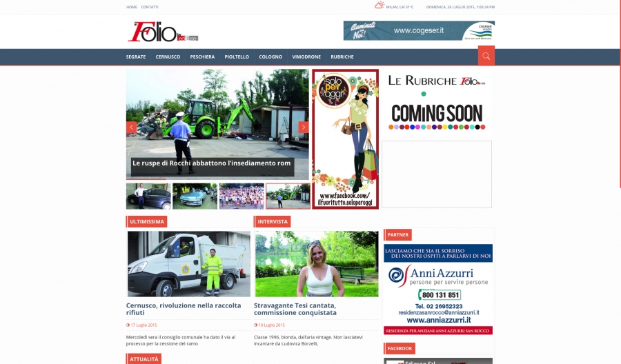Viewport: 621px width, 364px height.
Task: Click the ATTUALITÀ section label
Action: pos(144,359)
